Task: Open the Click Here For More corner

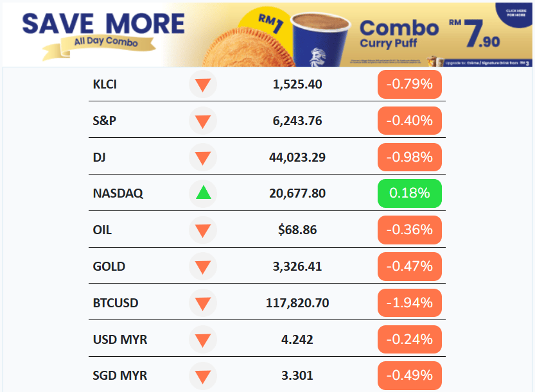Action: coord(516,13)
